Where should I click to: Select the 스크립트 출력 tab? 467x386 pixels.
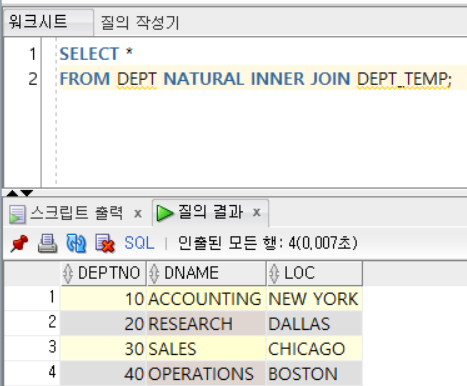(76, 213)
